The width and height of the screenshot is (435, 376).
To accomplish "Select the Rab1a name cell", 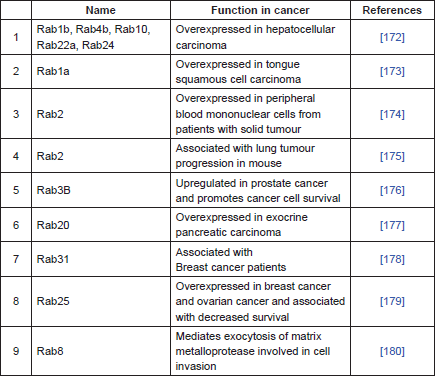I will (101, 71).
